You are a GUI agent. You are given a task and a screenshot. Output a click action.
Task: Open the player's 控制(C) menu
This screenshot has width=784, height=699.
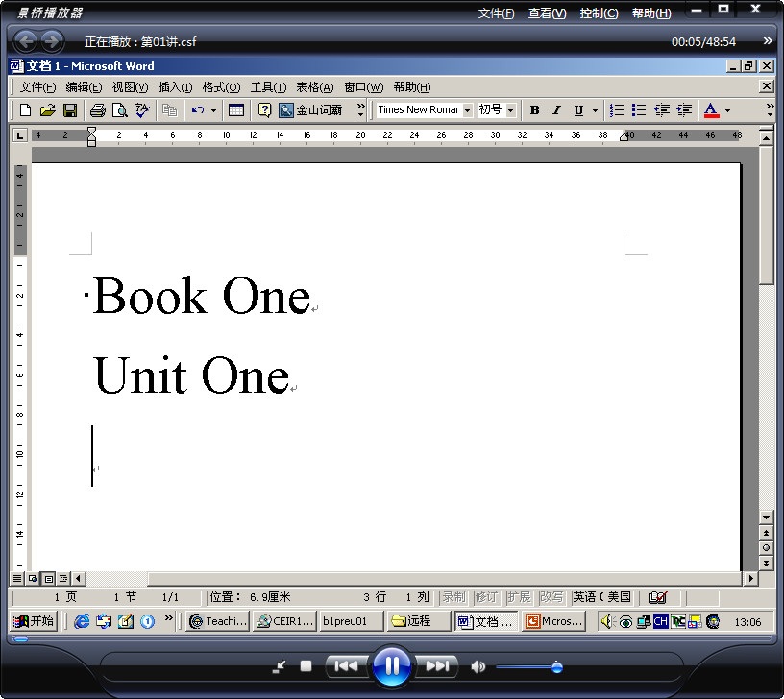[599, 13]
